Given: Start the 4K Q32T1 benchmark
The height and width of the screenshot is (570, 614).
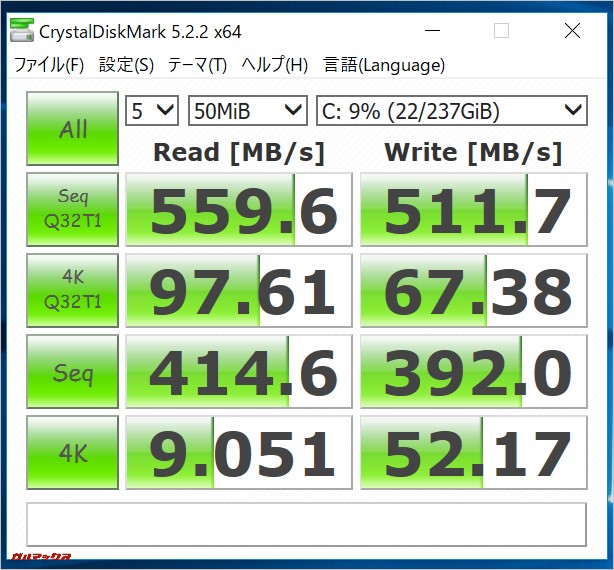Looking at the screenshot, I should pyautogui.click(x=72, y=290).
